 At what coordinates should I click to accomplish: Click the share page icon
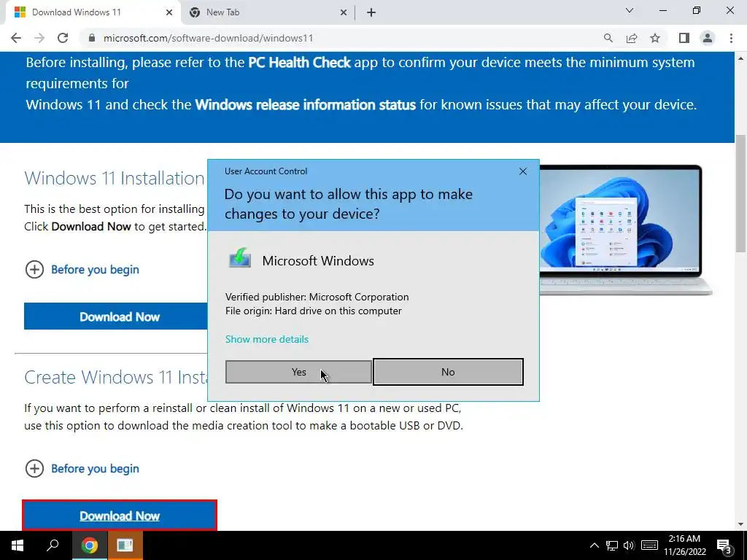(632, 38)
